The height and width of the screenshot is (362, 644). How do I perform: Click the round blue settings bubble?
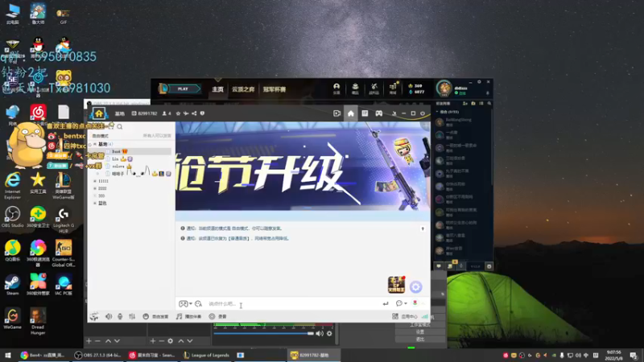click(415, 287)
